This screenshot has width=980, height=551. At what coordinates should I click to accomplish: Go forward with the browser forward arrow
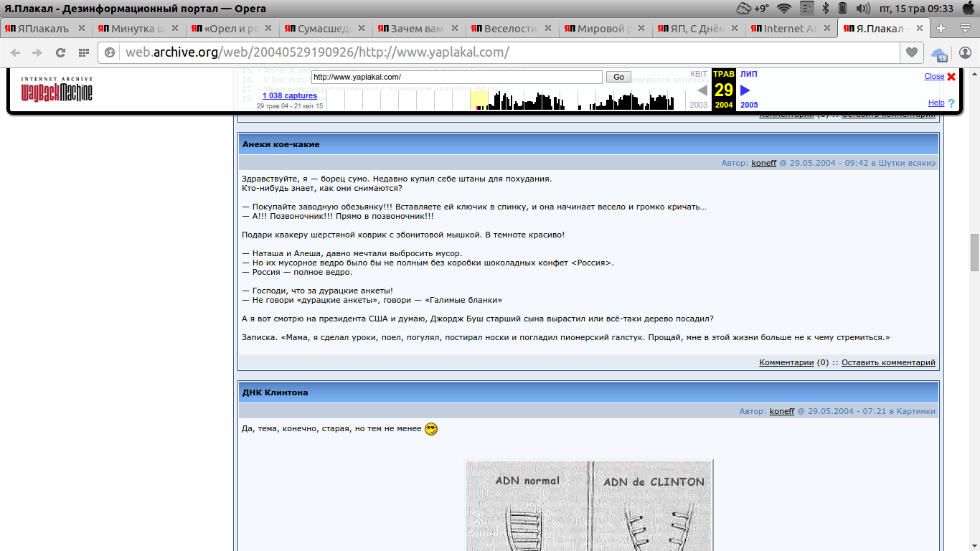coord(37,52)
